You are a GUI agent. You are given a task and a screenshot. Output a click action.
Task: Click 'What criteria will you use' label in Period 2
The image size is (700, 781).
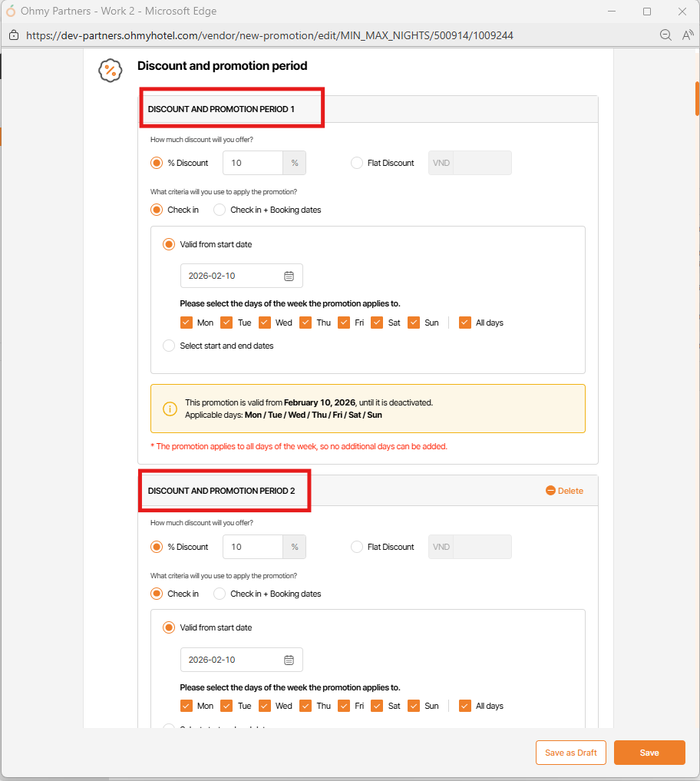pos(223,576)
